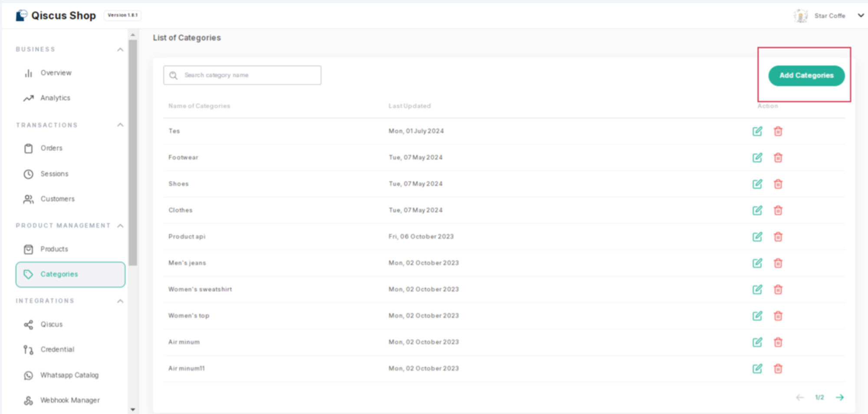
Task: Click the Qiscus Shop logo
Action: pos(56,16)
